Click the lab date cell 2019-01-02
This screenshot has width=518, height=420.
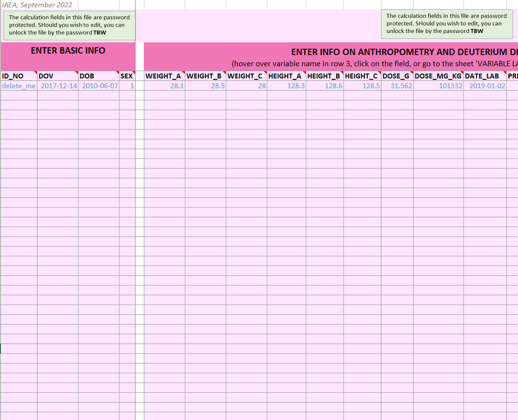pos(485,86)
